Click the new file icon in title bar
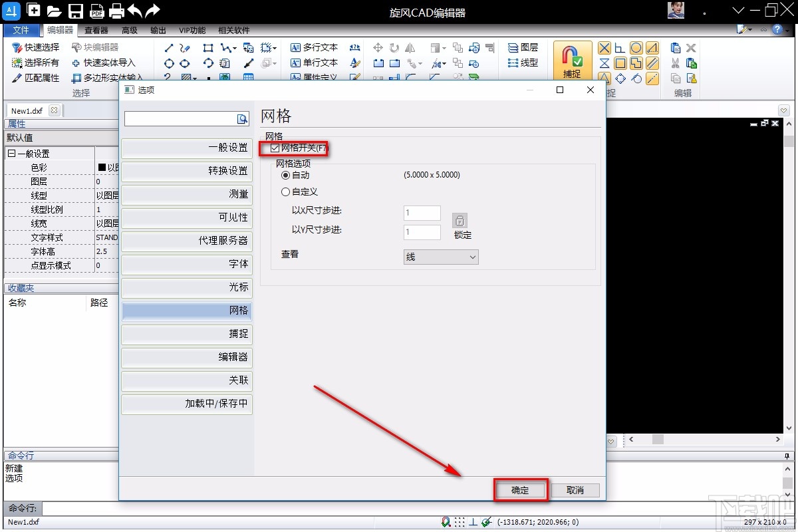This screenshot has height=532, width=798. 33,11
